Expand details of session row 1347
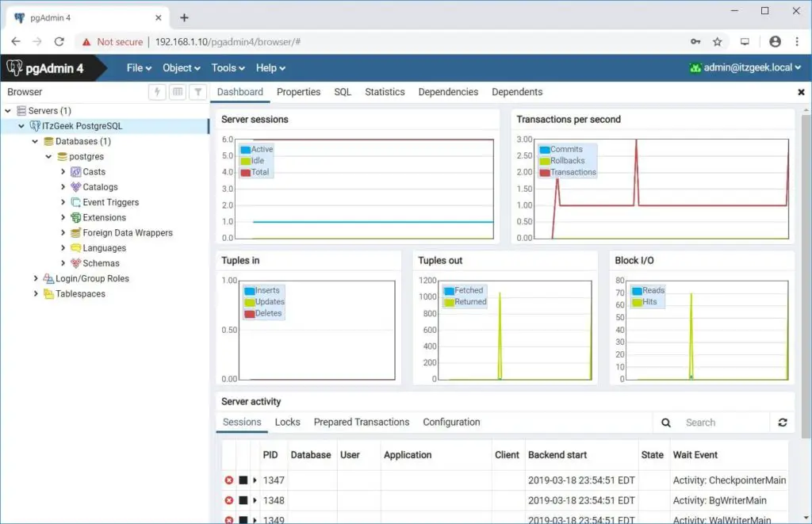The image size is (812, 524). click(x=255, y=480)
